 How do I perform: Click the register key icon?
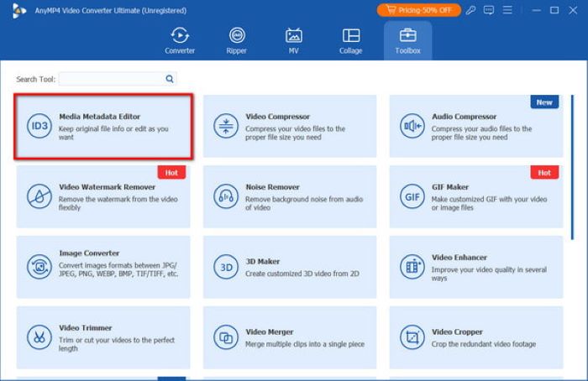coord(470,10)
